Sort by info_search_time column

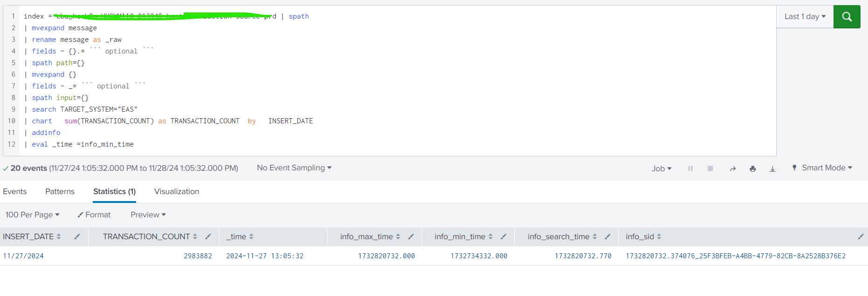pos(562,236)
